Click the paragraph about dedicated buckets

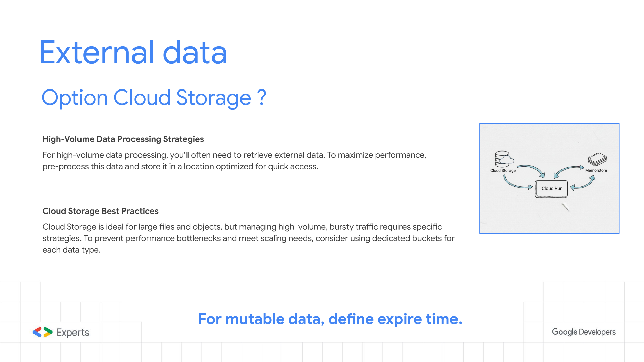click(248, 238)
